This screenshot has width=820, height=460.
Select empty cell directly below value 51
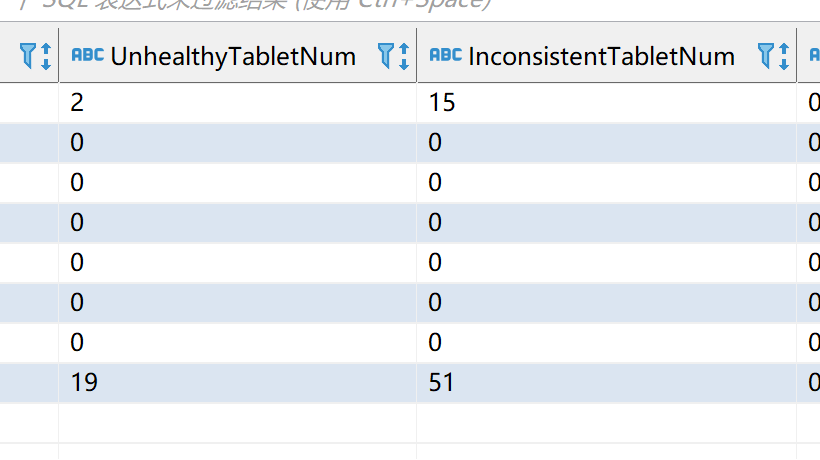pyautogui.click(x=605, y=422)
